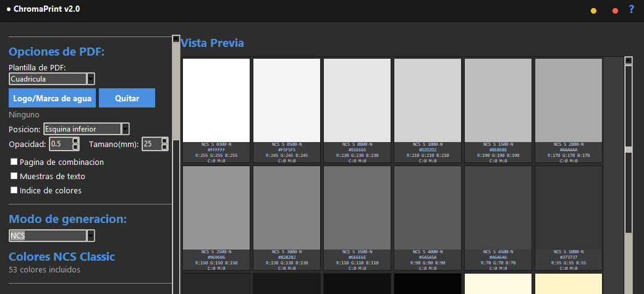Click the yellow dot window button
Viewport: 644px width, 294px height.
pyautogui.click(x=593, y=11)
